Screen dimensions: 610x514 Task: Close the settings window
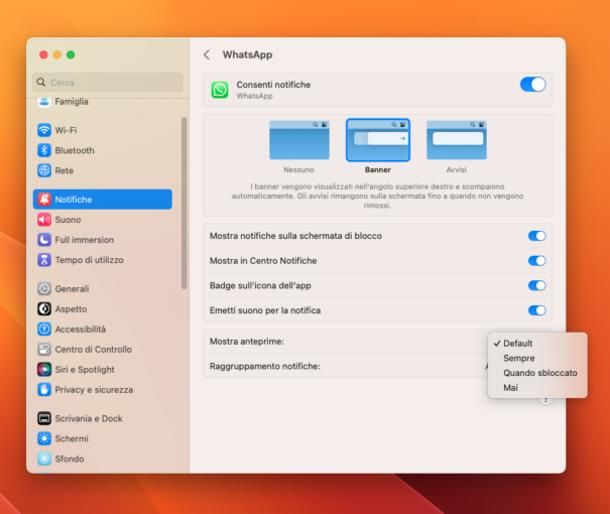click(x=44, y=55)
